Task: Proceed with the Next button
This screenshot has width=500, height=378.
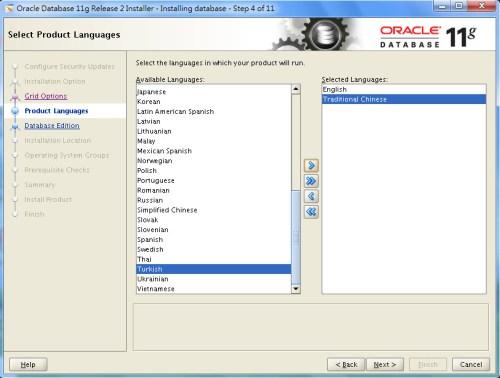Action: coord(385,365)
